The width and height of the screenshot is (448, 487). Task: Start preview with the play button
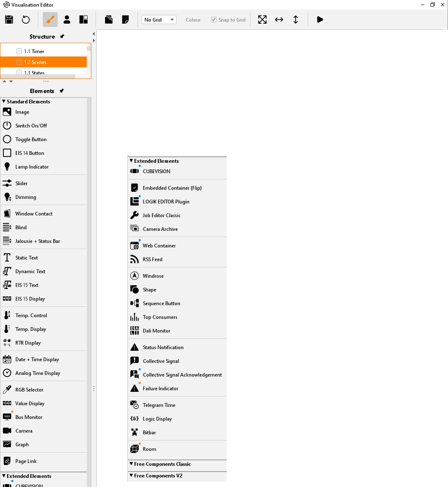tap(320, 20)
